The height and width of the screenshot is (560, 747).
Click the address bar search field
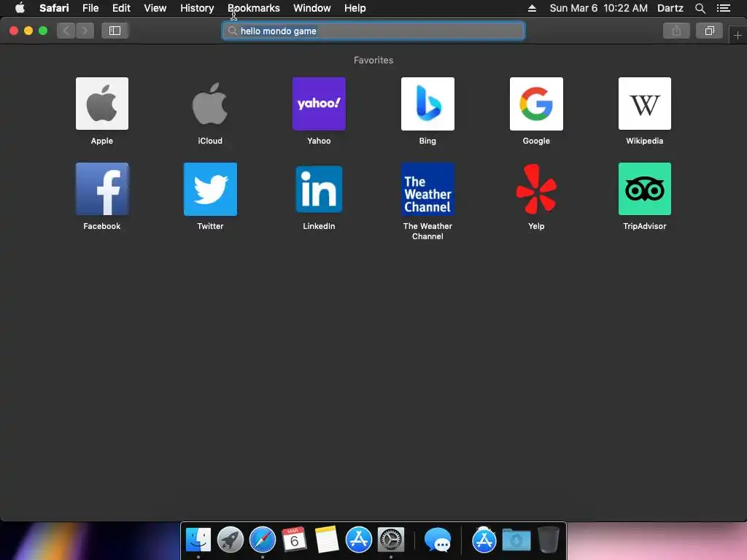pos(373,31)
